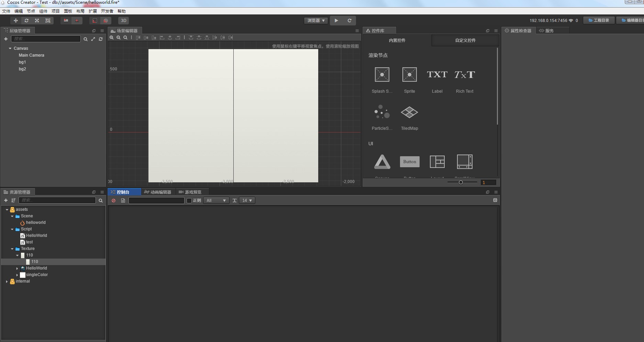The width and height of the screenshot is (644, 342).
Task: Enable the 正则 regex checkbox
Action: (189, 201)
